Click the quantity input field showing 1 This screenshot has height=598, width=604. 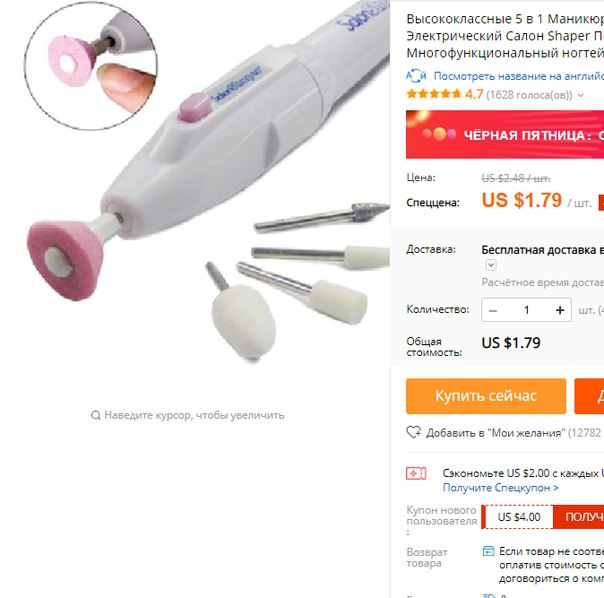tap(526, 310)
